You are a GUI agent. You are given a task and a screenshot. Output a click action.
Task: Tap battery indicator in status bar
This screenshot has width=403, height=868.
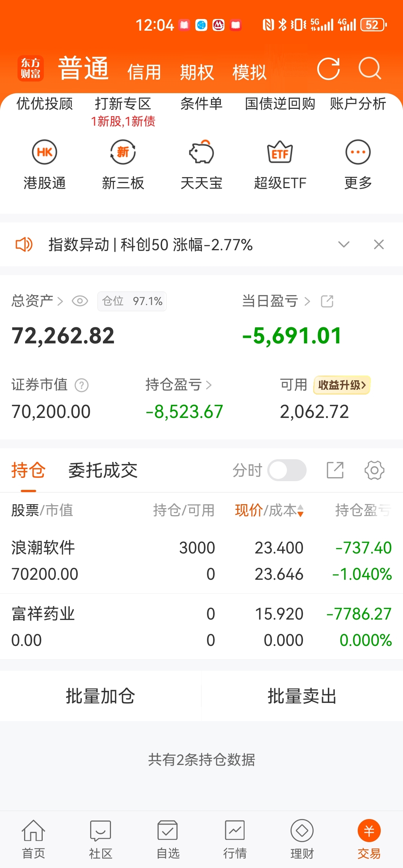click(373, 25)
